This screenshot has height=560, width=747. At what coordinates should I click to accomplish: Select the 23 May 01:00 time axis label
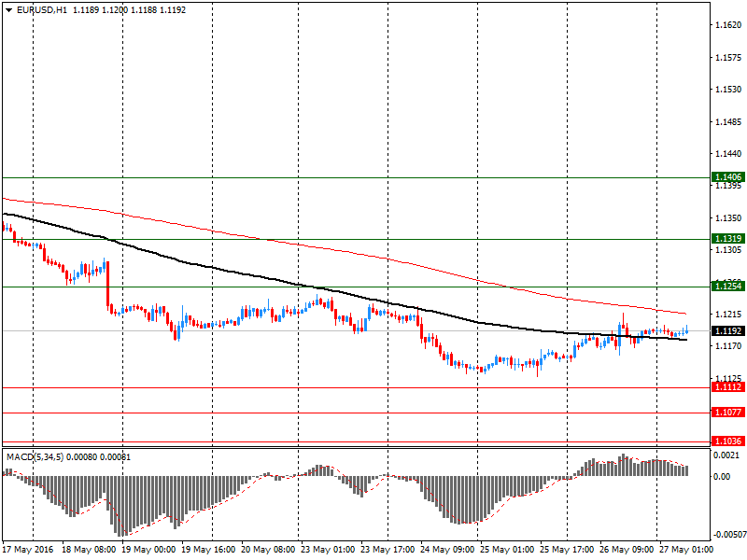coord(328,550)
